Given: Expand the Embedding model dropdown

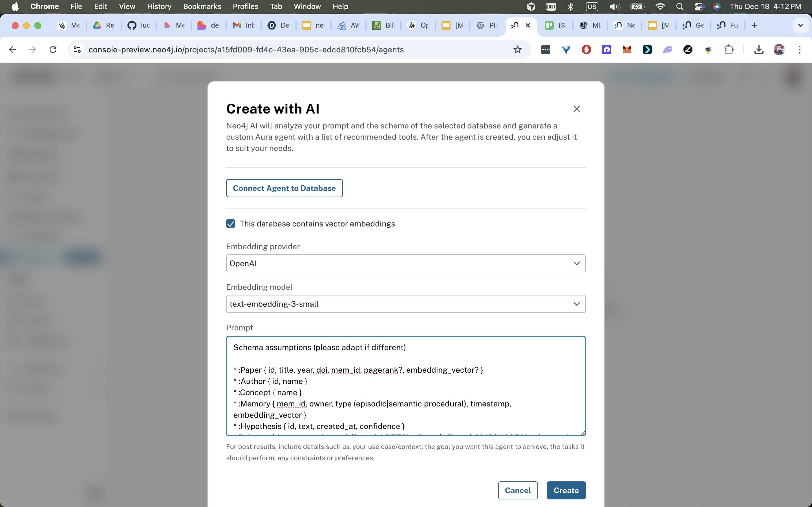Looking at the screenshot, I should [406, 304].
